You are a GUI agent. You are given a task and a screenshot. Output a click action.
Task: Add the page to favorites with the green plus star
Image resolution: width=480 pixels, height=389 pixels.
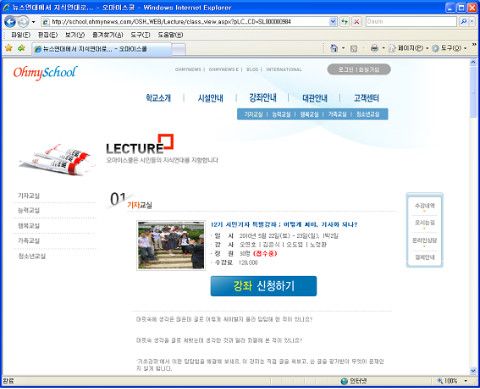click(21, 48)
